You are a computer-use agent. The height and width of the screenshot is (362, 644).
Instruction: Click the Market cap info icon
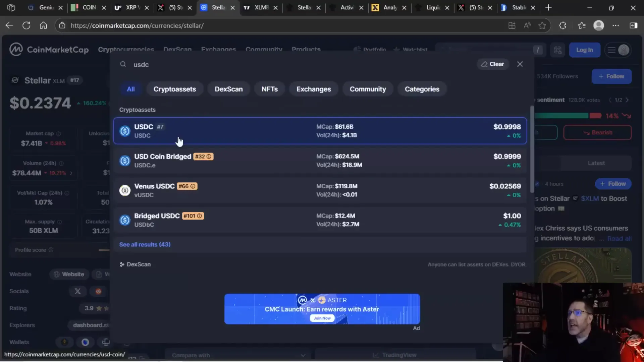coord(59,134)
